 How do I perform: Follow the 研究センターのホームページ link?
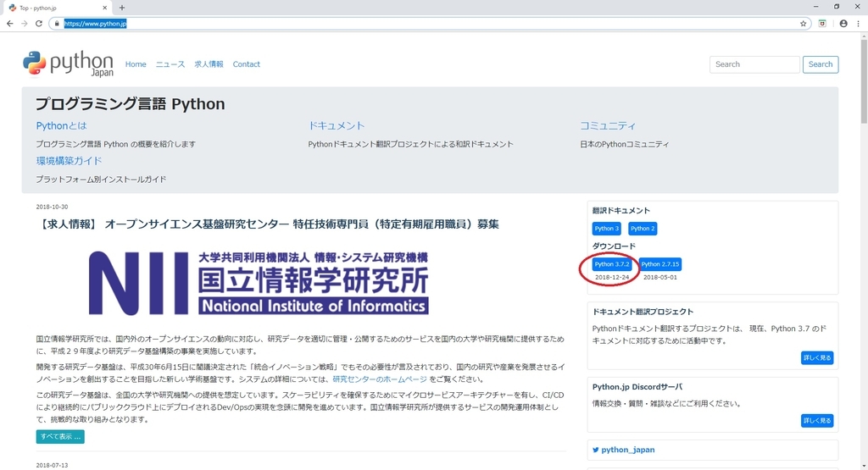click(x=380, y=379)
